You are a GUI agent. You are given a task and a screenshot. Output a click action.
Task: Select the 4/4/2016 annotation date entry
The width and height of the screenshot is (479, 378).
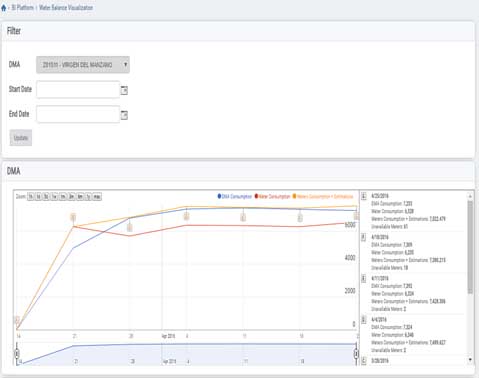(379, 320)
